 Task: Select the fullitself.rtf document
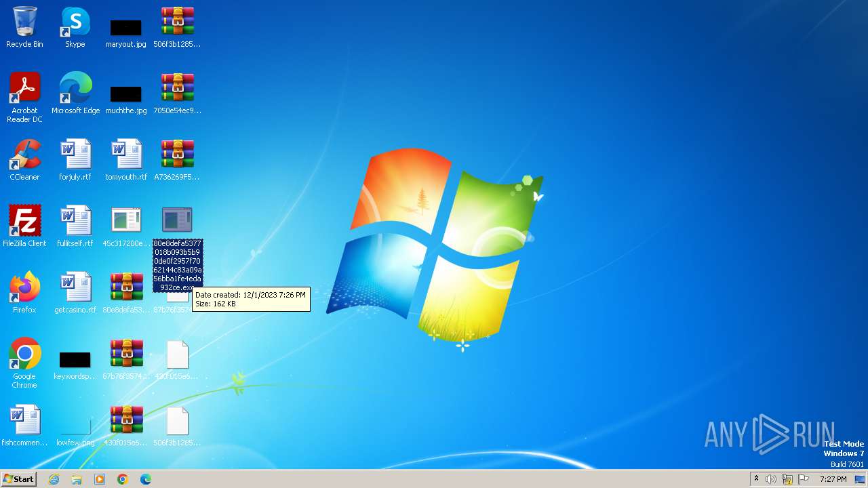tap(75, 226)
